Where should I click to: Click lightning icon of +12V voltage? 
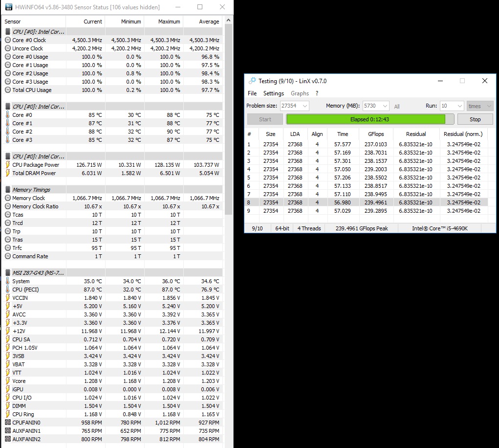(x=8, y=331)
